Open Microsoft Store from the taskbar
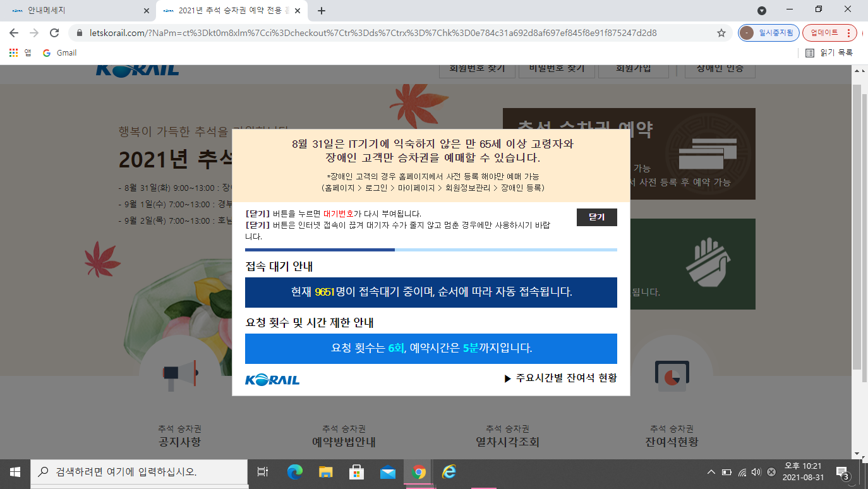 click(x=356, y=472)
